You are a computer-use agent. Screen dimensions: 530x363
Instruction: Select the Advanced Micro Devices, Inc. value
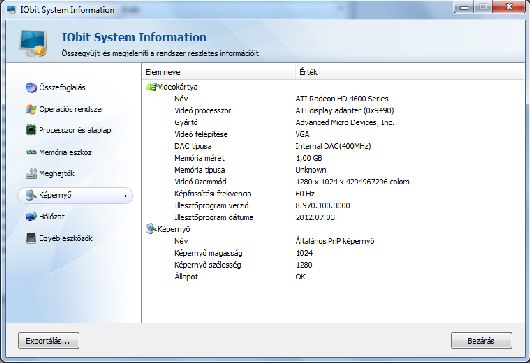[345, 122]
